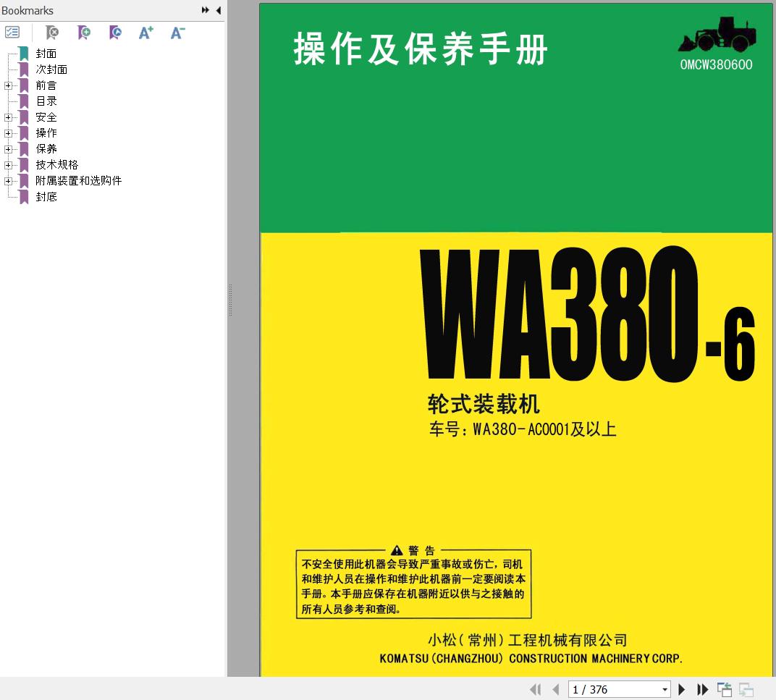Go to the next page
This screenshot has height=700, width=776.
pyautogui.click(x=681, y=689)
